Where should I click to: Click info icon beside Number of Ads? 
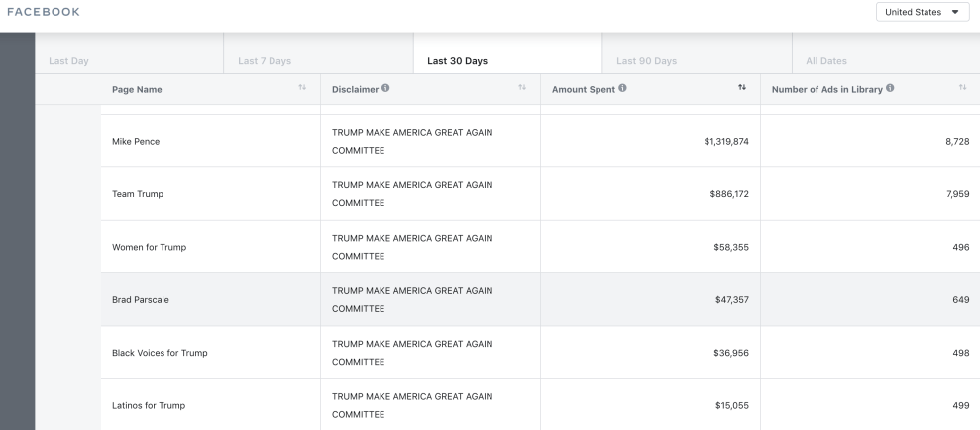click(x=890, y=89)
